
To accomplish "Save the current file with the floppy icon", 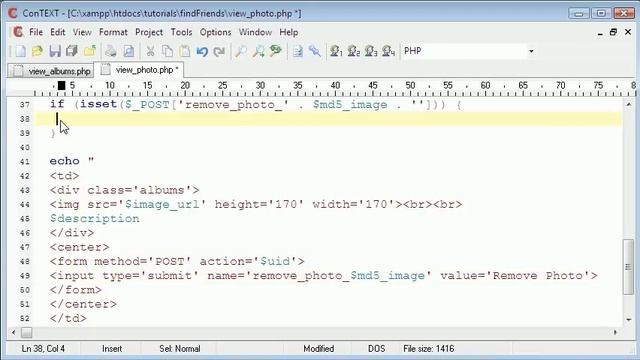I will pyautogui.click(x=55, y=51).
